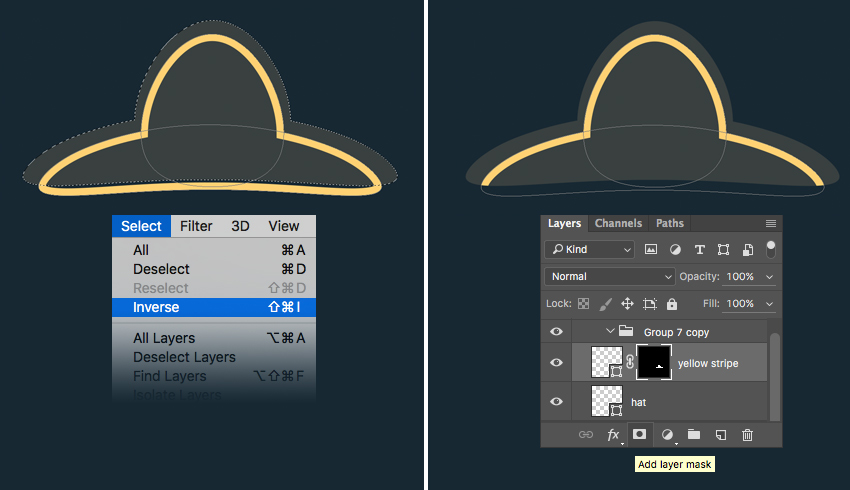Image resolution: width=850 pixels, height=490 pixels.
Task: Lock all padlock icon
Action: click(x=672, y=304)
